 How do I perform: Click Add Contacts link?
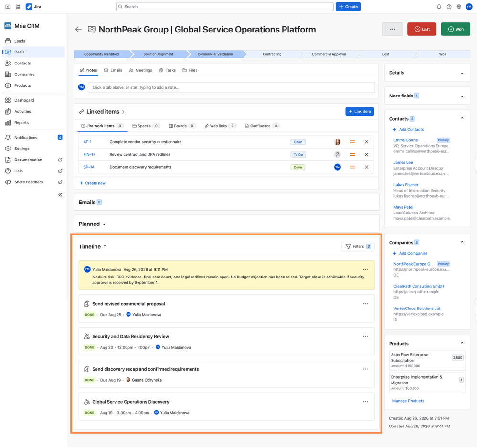pos(408,129)
